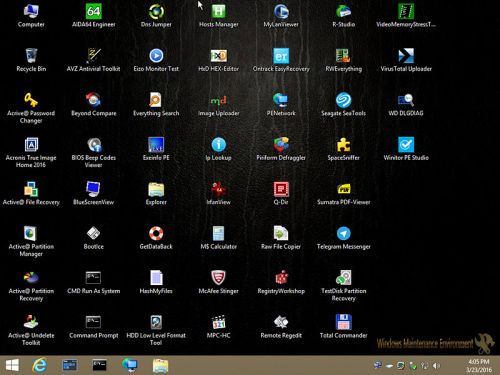Image resolution: width=500 pixels, height=375 pixels.
Task: Launch Internet Explorer from taskbar
Action: point(40,365)
